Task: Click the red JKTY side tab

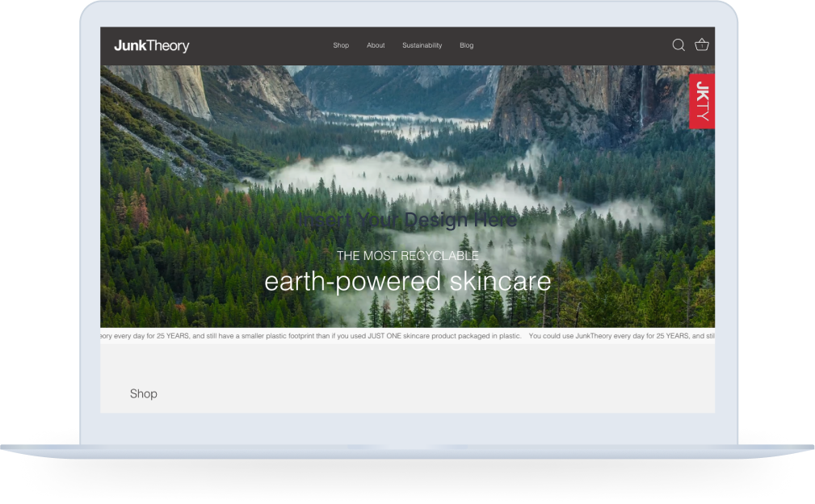Action: point(702,101)
